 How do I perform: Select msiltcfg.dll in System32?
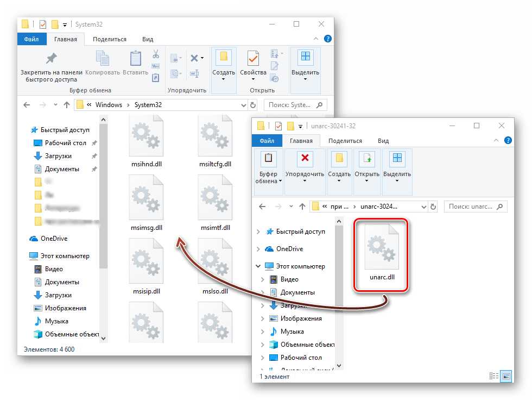[215, 142]
